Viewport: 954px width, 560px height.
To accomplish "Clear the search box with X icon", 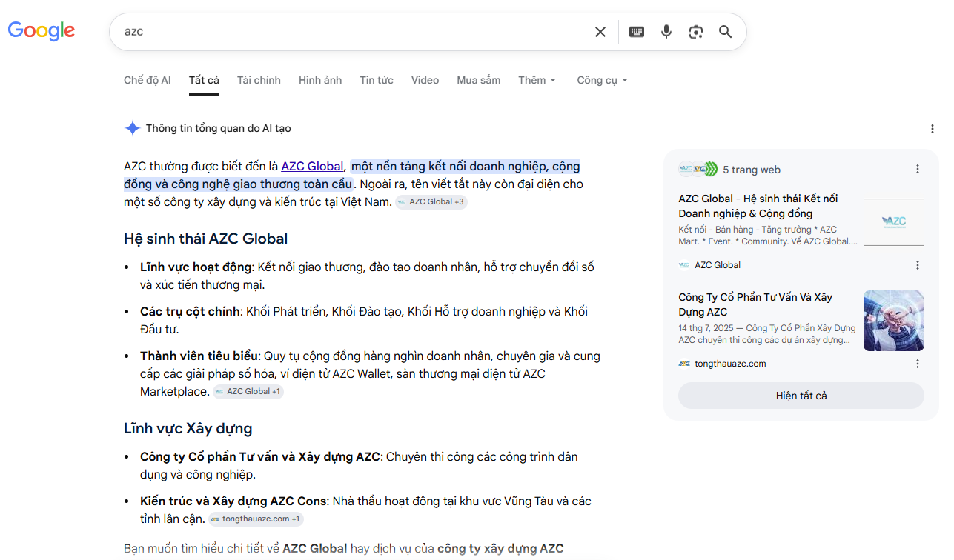I will (600, 32).
